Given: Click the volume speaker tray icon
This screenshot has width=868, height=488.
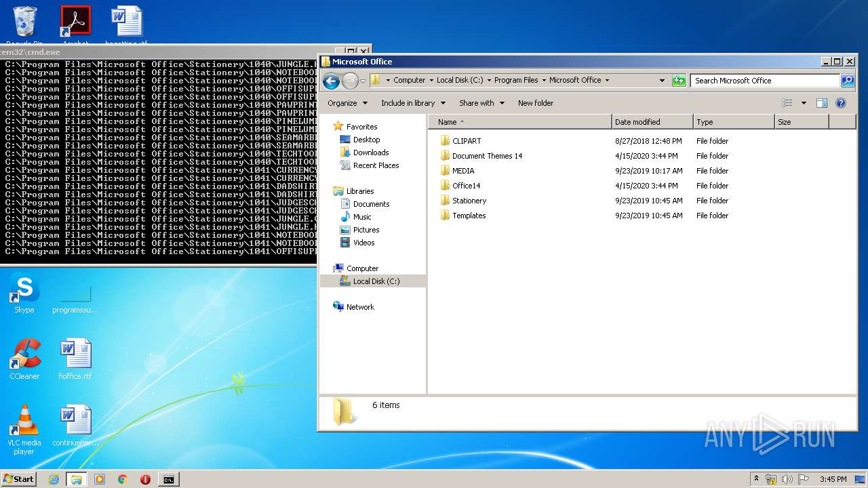Looking at the screenshot, I should pos(787,479).
